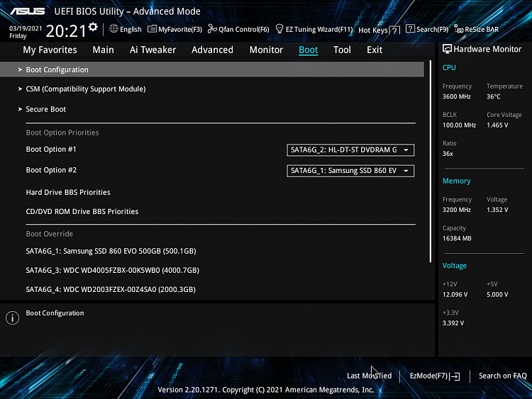
Task: Click the English language label
Action: coord(131,30)
